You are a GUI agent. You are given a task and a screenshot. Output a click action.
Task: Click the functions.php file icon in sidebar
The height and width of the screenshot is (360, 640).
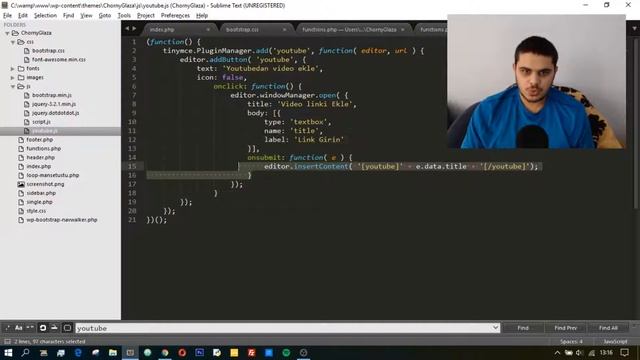click(21, 149)
